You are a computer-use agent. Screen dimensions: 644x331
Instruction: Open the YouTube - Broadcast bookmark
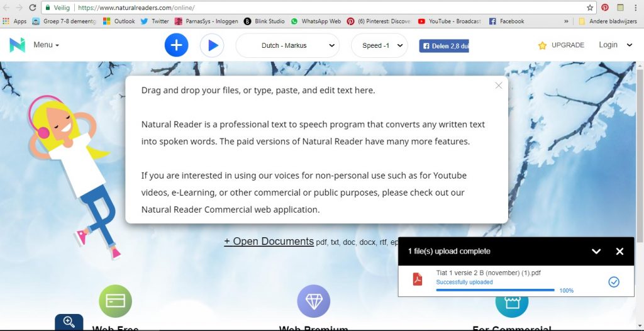(449, 21)
